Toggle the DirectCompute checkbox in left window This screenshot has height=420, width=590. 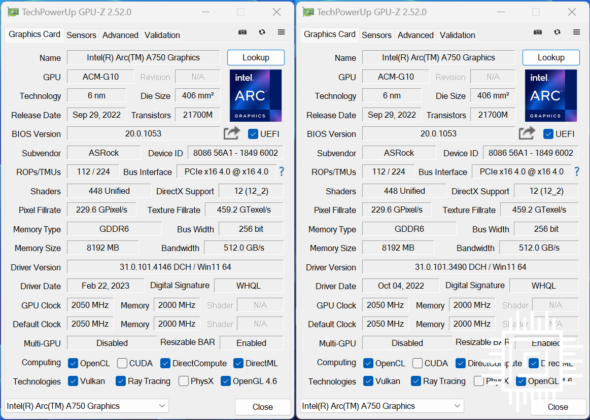[x=165, y=363]
